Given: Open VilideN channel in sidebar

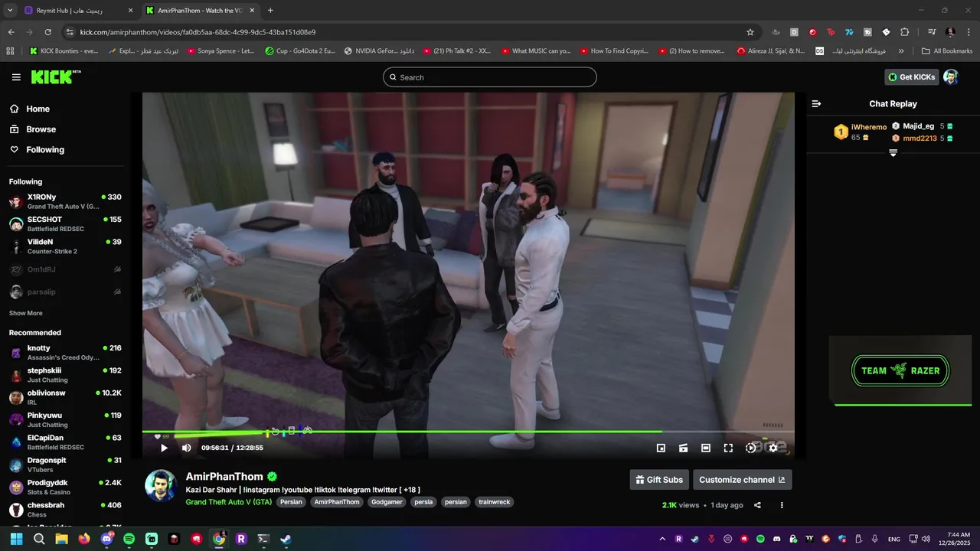Looking at the screenshot, I should pos(64,246).
